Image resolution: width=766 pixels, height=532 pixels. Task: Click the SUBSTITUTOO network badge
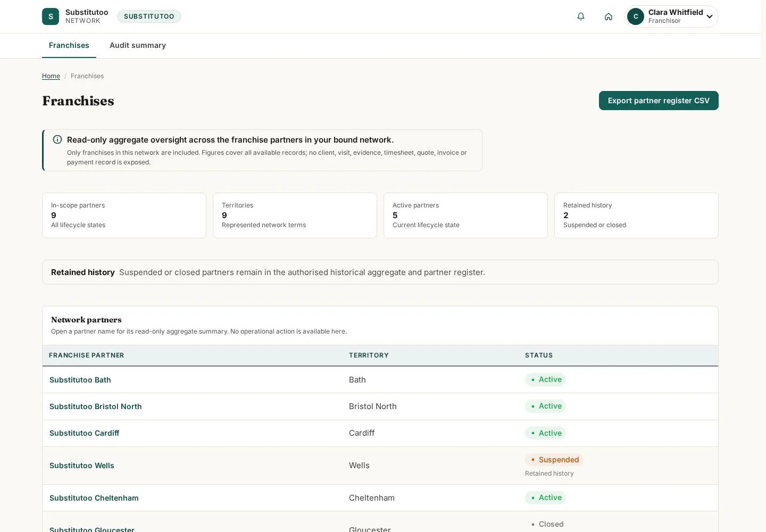click(149, 16)
